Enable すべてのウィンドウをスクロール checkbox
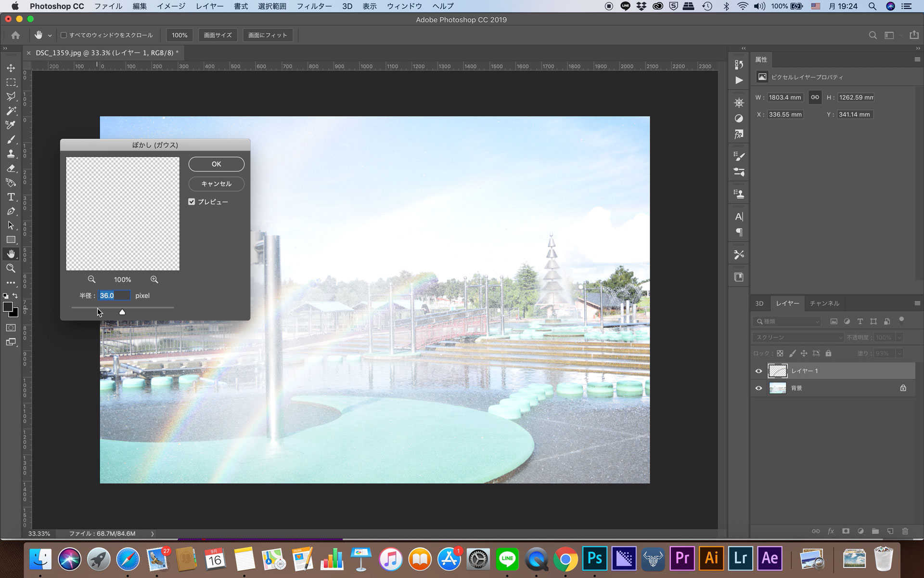Viewport: 924px width, 578px height. (64, 35)
